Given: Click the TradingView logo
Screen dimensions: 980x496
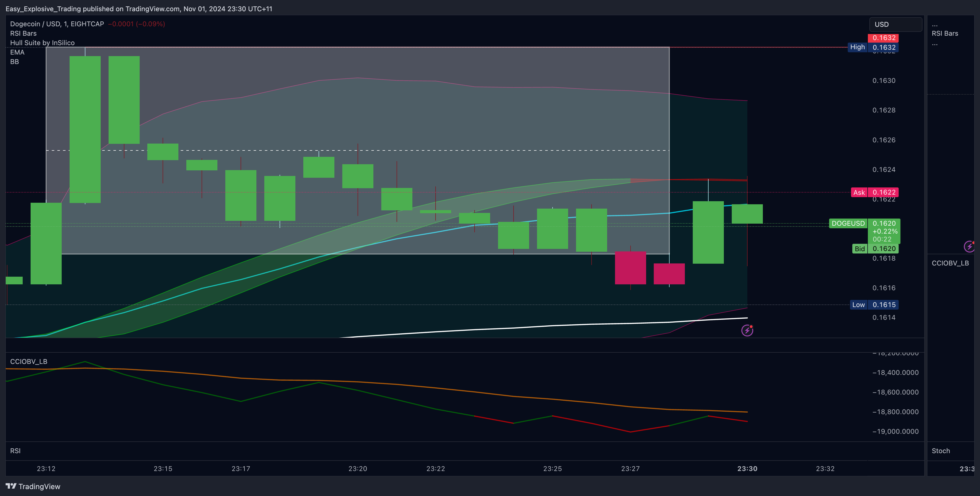Looking at the screenshot, I should point(33,486).
